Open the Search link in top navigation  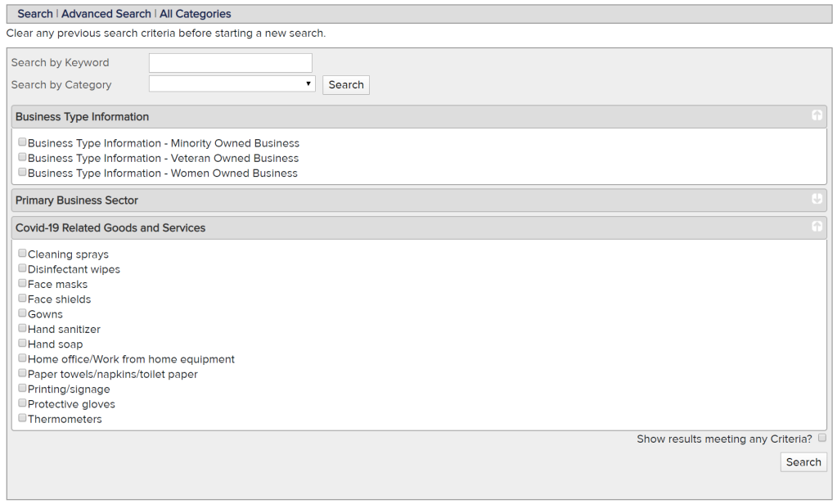(x=35, y=14)
